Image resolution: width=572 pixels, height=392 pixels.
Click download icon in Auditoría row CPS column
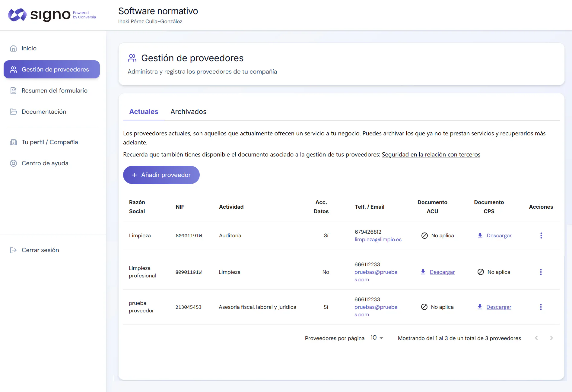tap(480, 236)
